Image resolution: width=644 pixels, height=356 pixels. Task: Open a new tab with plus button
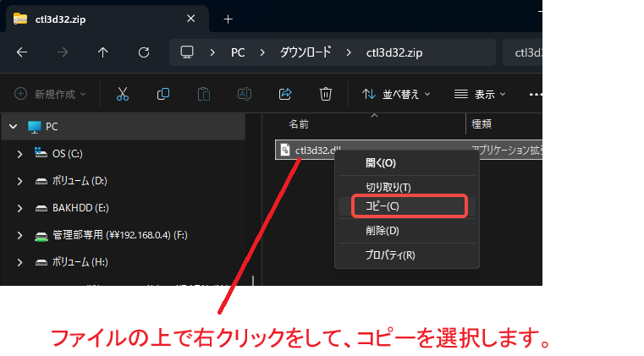(228, 19)
